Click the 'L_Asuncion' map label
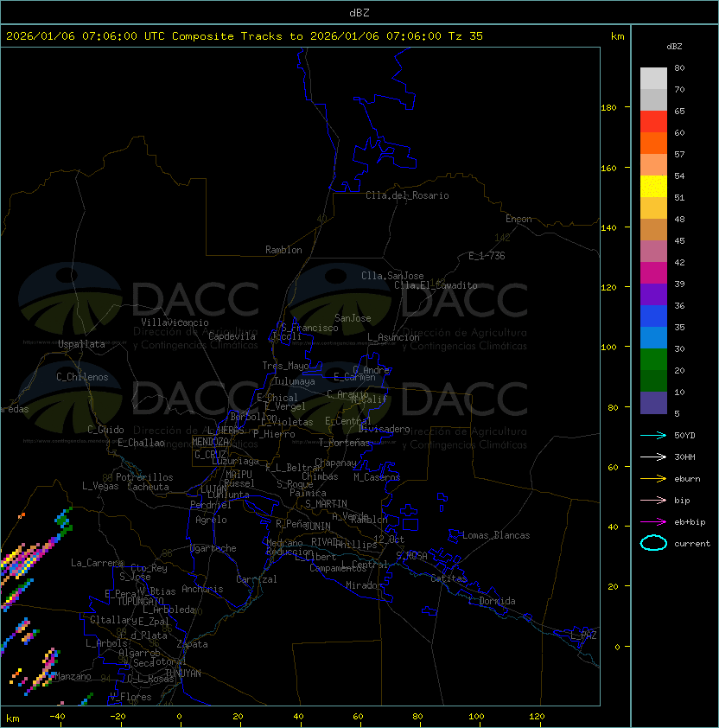 (393, 337)
